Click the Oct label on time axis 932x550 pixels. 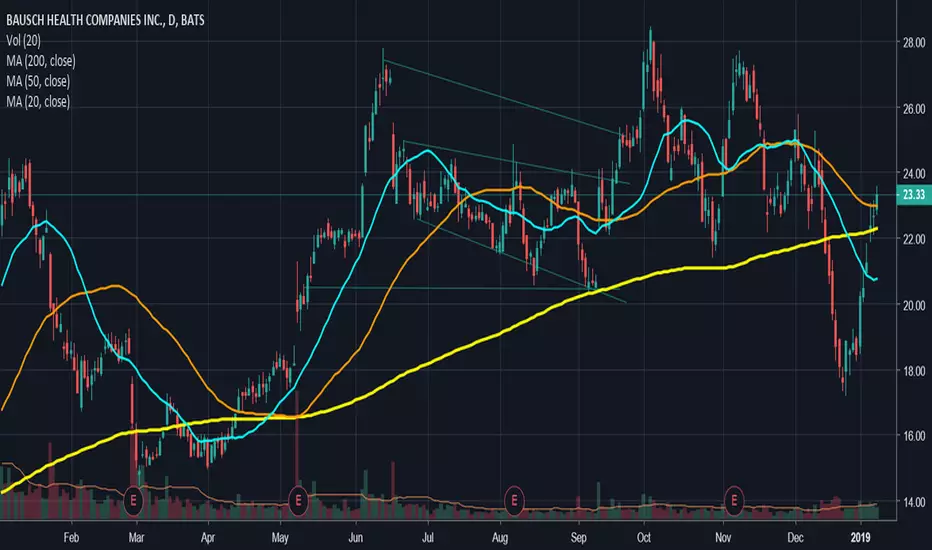pyautogui.click(x=644, y=538)
